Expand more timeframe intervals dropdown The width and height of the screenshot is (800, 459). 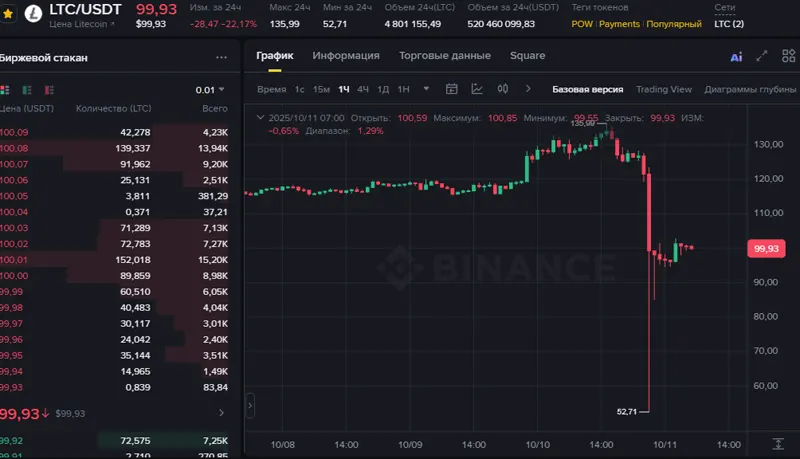pos(427,89)
